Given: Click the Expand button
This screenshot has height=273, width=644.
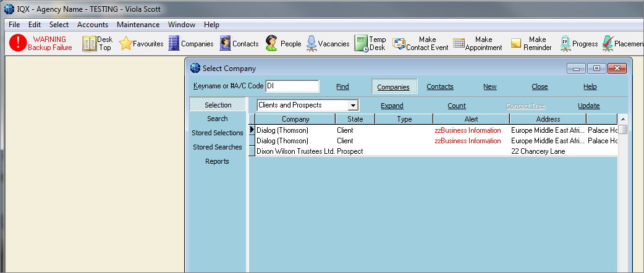Looking at the screenshot, I should 392,106.
